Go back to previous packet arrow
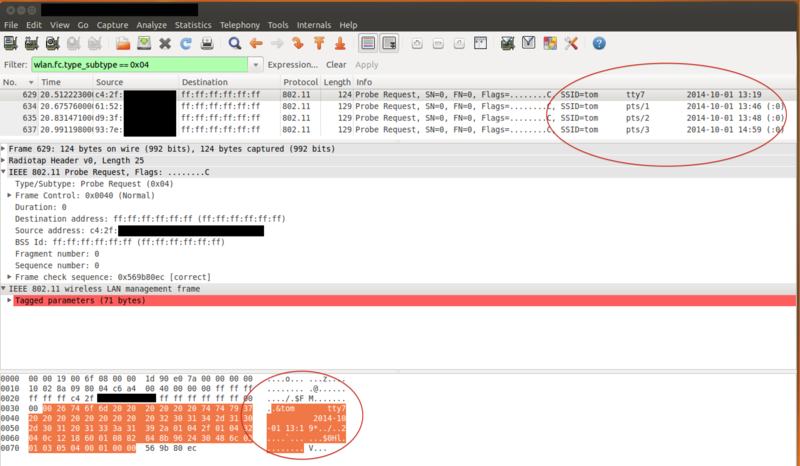Image resolution: width=800 pixels, height=466 pixels. [256, 44]
